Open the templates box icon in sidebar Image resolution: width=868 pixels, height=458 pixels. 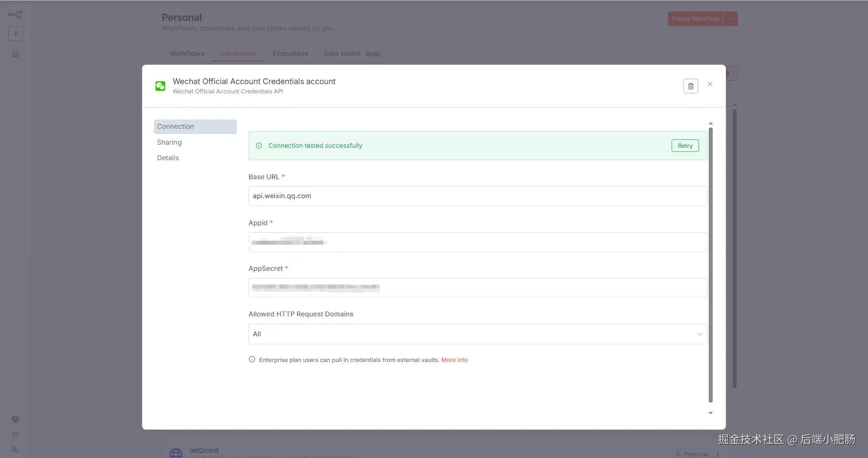pyautogui.click(x=15, y=419)
